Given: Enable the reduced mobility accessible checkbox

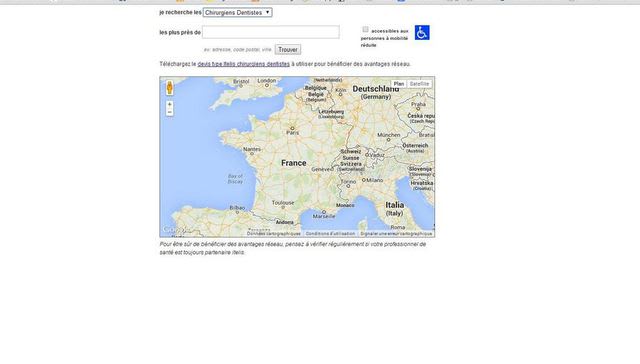Looking at the screenshot, I should point(365,29).
